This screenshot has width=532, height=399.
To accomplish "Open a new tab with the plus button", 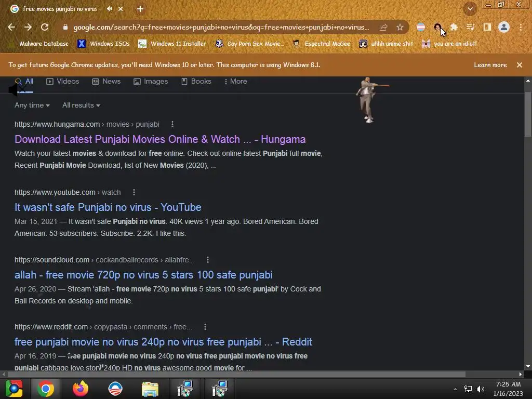I will 140,9.
